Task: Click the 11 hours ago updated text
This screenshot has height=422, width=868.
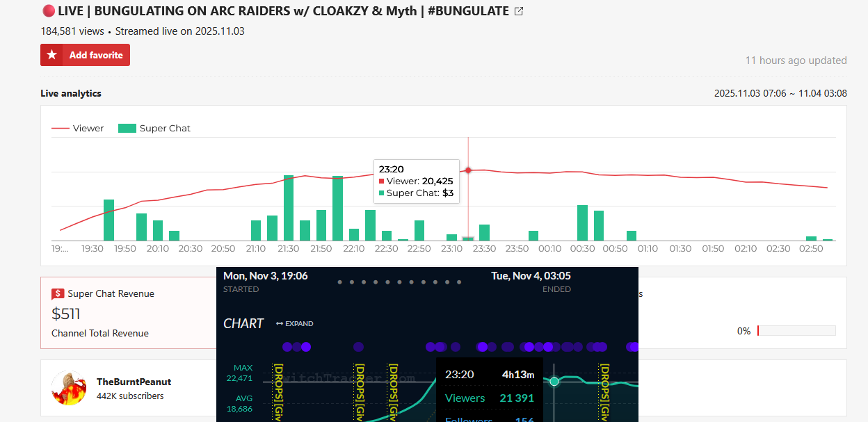Action: coord(796,60)
